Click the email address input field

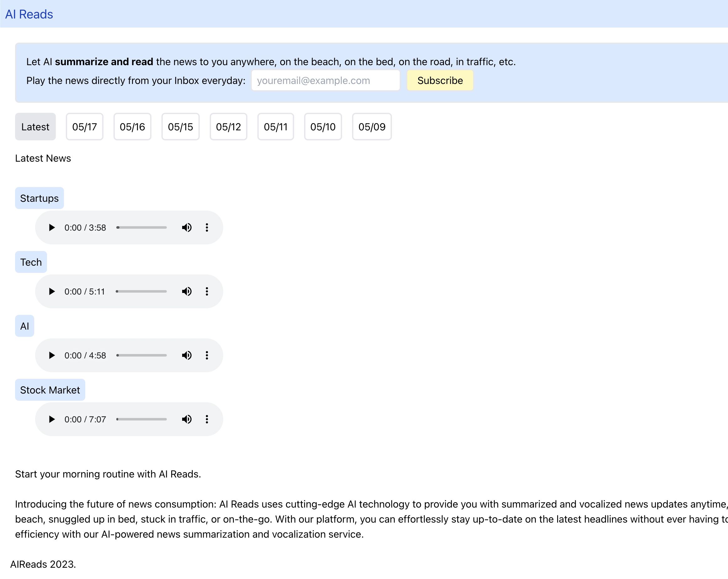click(x=325, y=81)
